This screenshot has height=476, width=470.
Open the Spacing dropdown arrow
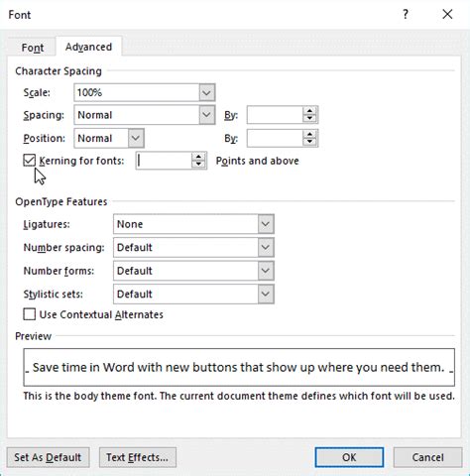tap(207, 115)
